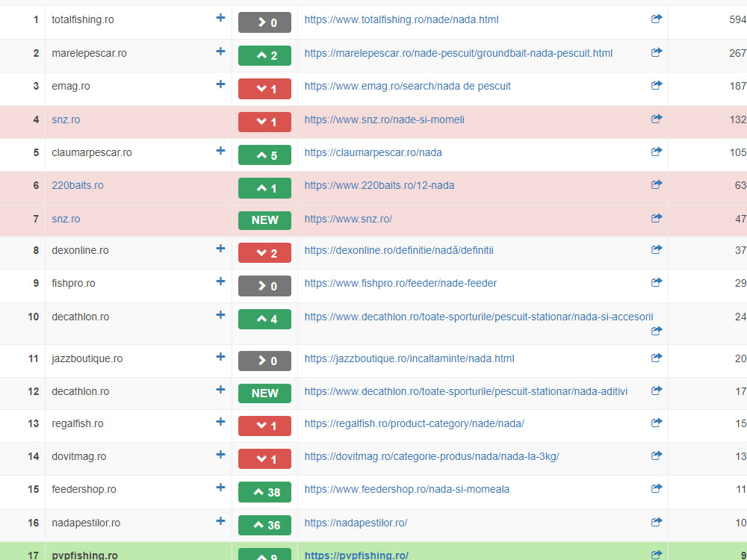This screenshot has height=560, width=747.
Task: Open snz.ro nade-si-momeli external link icon
Action: point(657,118)
